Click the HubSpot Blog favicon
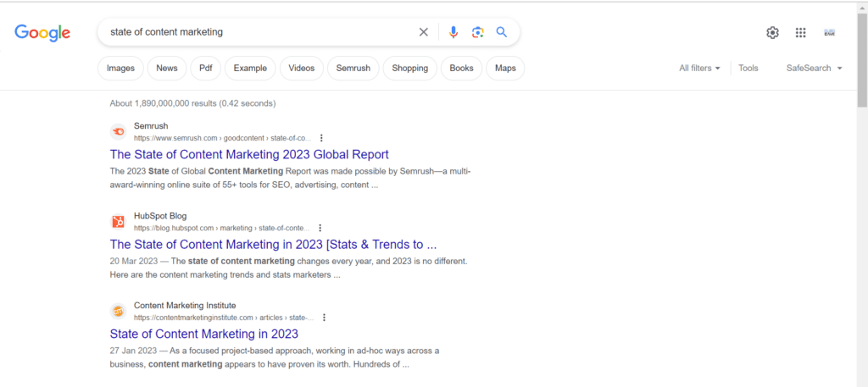This screenshot has height=387, width=868. 118,222
